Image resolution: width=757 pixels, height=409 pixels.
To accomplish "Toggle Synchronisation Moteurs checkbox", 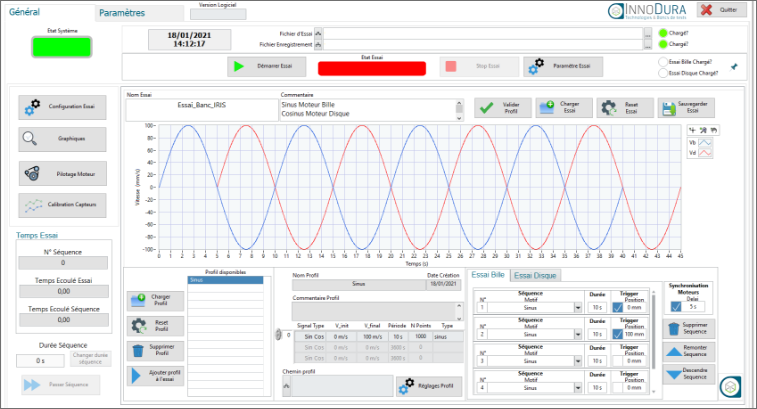I will point(676,307).
